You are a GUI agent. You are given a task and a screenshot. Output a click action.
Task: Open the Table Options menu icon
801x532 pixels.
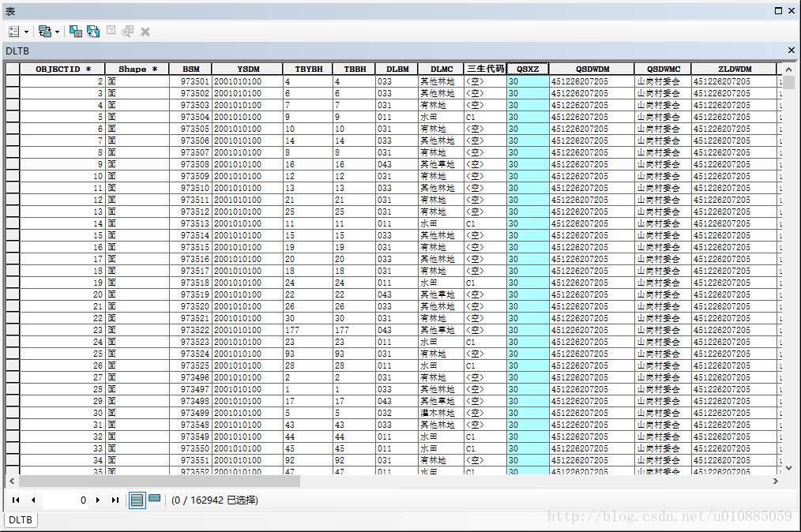(x=14, y=32)
